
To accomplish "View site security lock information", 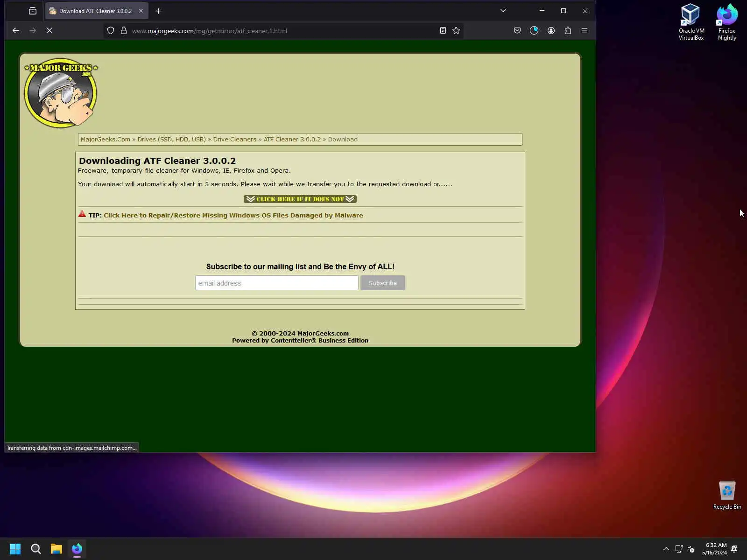I will tap(124, 30).
